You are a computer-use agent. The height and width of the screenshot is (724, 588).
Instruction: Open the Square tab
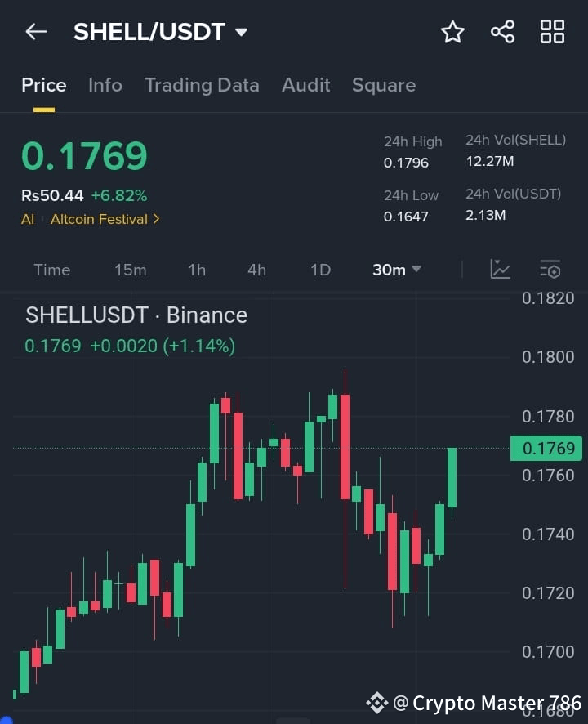(384, 85)
